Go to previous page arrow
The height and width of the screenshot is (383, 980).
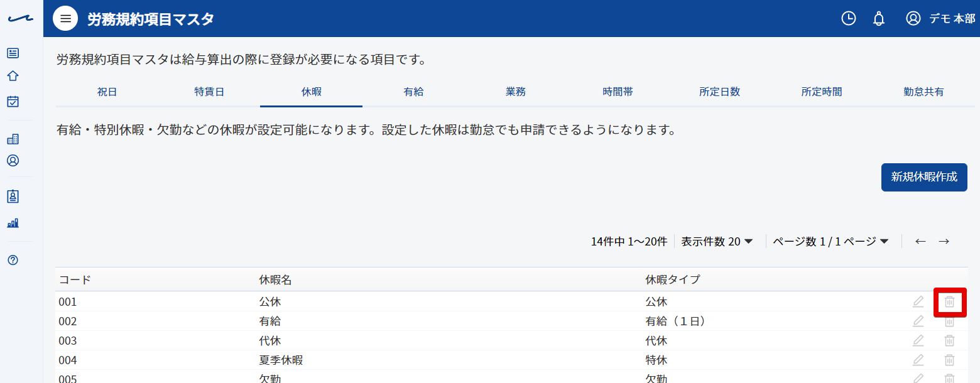coord(920,241)
